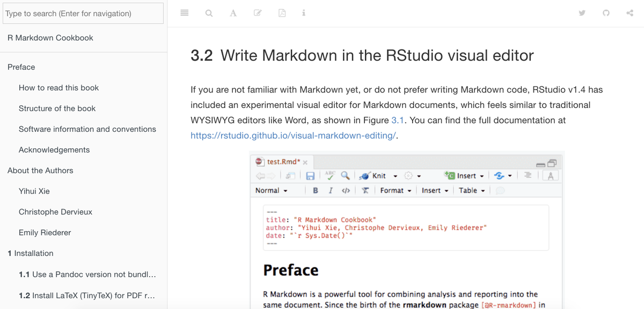Toggle code formatting with the </> icon
The image size is (644, 309).
pyautogui.click(x=346, y=190)
